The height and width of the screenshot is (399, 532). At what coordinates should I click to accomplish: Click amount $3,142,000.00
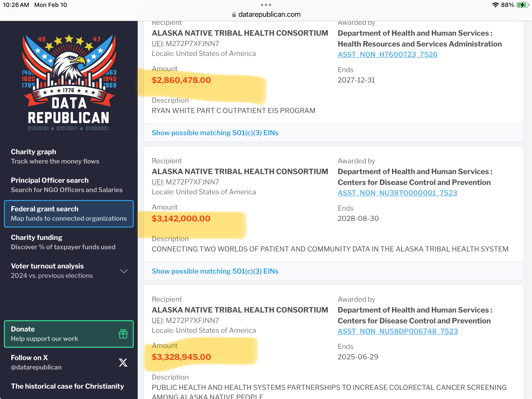pyautogui.click(x=181, y=218)
